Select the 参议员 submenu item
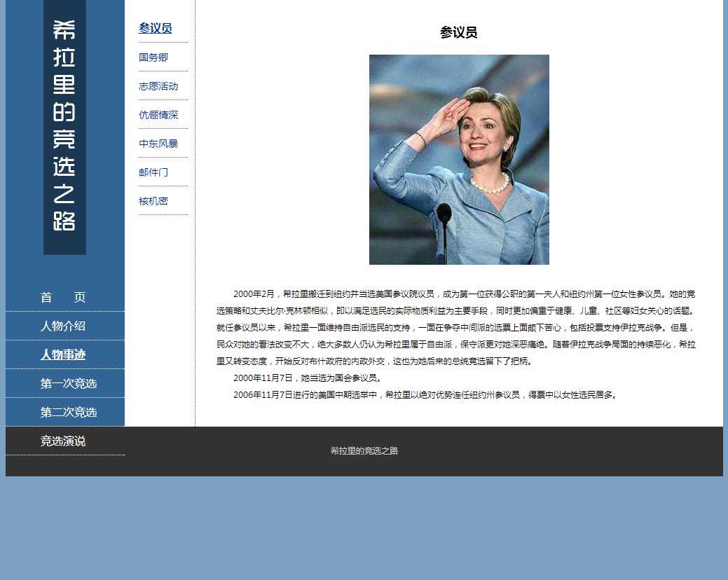The height and width of the screenshot is (580, 728). pos(155,28)
